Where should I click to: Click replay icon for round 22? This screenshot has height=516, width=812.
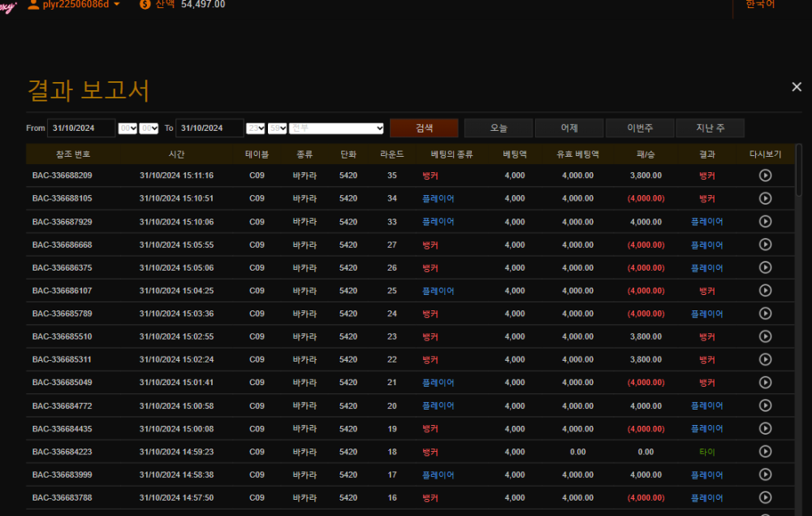(765, 359)
